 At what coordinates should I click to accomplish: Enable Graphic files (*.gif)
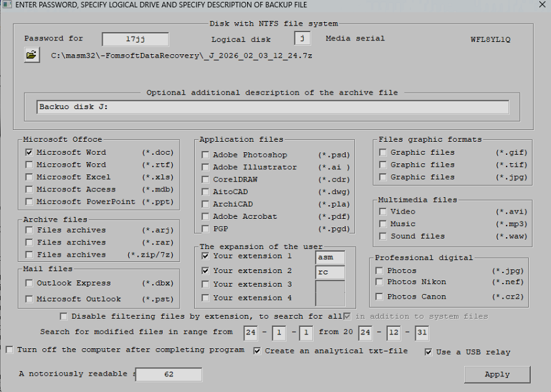pos(382,152)
